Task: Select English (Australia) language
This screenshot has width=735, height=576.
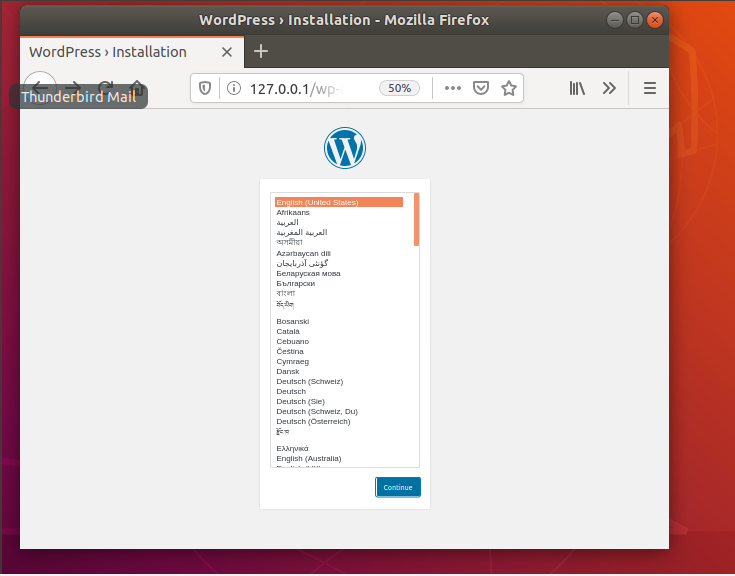Action: [339, 459]
